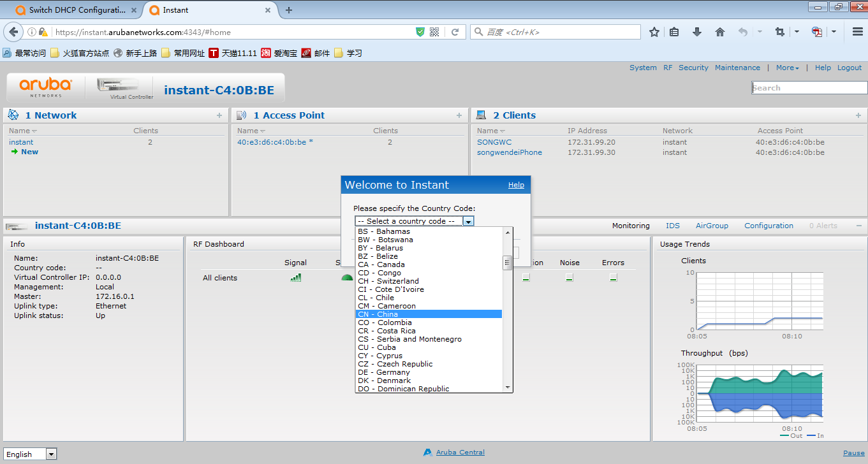Image resolution: width=868 pixels, height=464 pixels.
Task: Open the QR code icon in address bar
Action: click(x=435, y=32)
